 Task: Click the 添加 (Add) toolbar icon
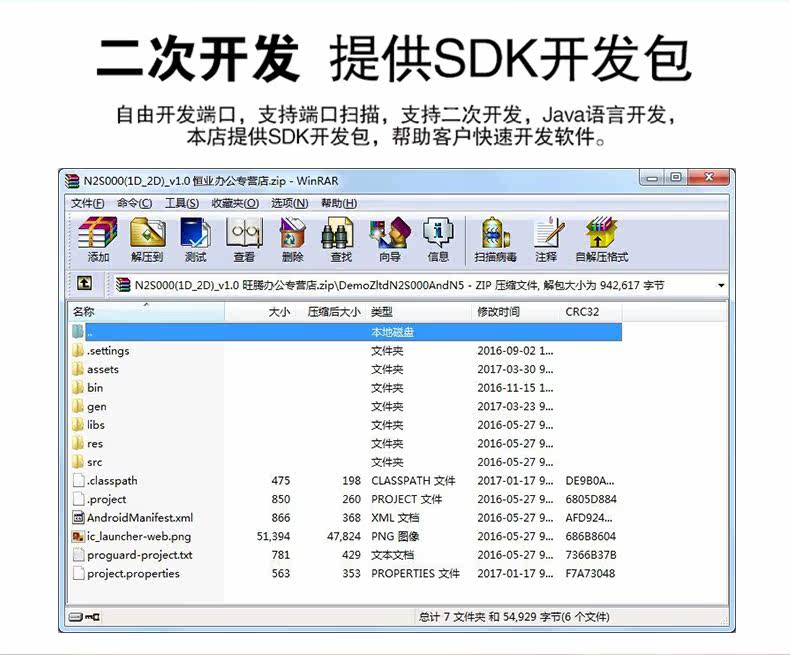[x=98, y=239]
